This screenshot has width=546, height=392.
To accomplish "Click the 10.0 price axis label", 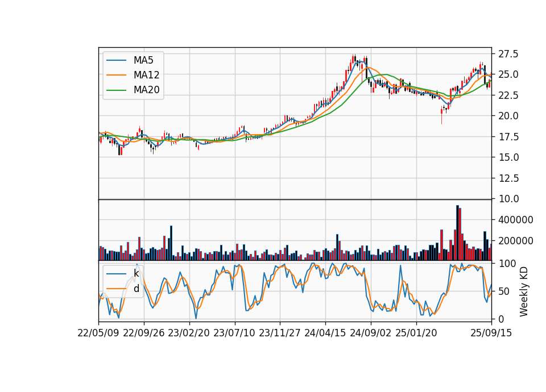I will tap(508, 199).
